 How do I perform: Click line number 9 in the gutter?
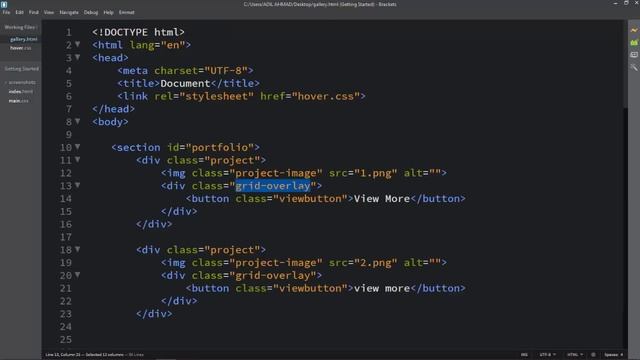click(69, 134)
